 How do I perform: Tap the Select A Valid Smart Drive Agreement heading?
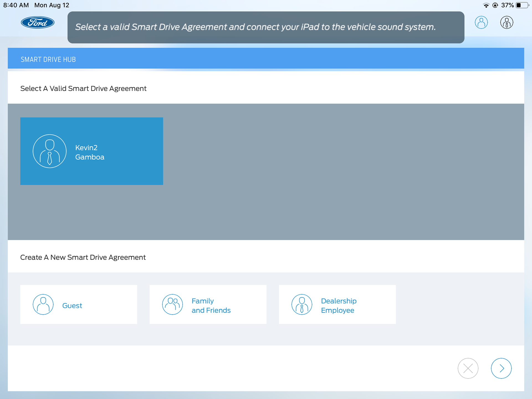[83, 88]
